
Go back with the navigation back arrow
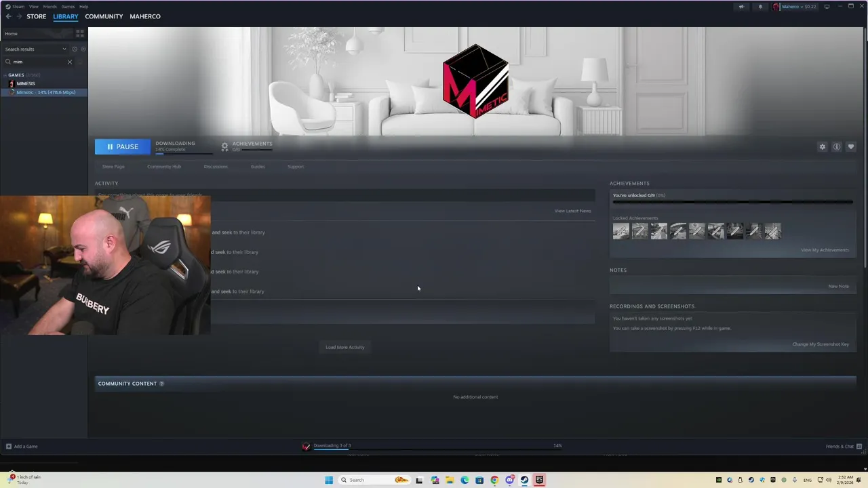coord(8,16)
